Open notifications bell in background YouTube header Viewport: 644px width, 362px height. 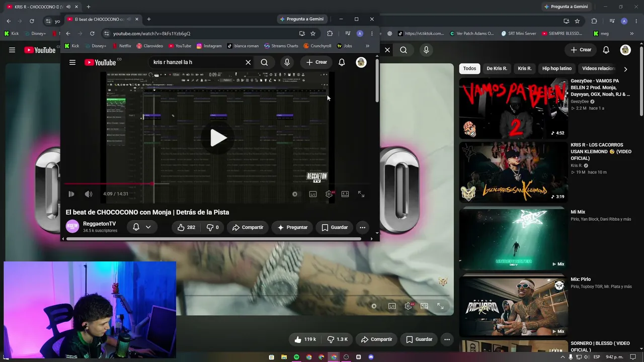(606, 50)
